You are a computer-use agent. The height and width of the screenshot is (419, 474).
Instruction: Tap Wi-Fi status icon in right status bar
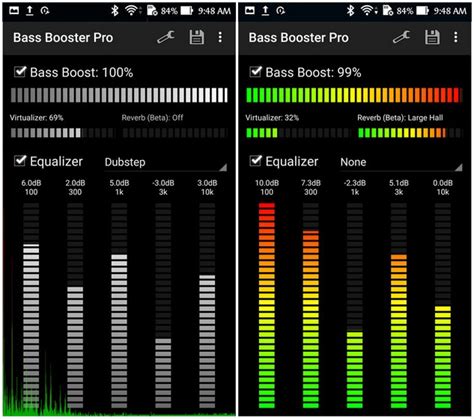tap(367, 11)
